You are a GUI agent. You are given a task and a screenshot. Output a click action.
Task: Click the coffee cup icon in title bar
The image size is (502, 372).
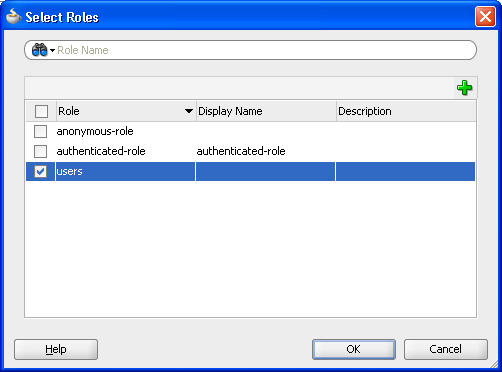click(x=13, y=16)
